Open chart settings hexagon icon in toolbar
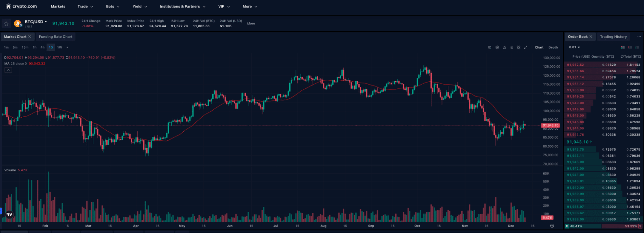 pyautogui.click(x=497, y=47)
